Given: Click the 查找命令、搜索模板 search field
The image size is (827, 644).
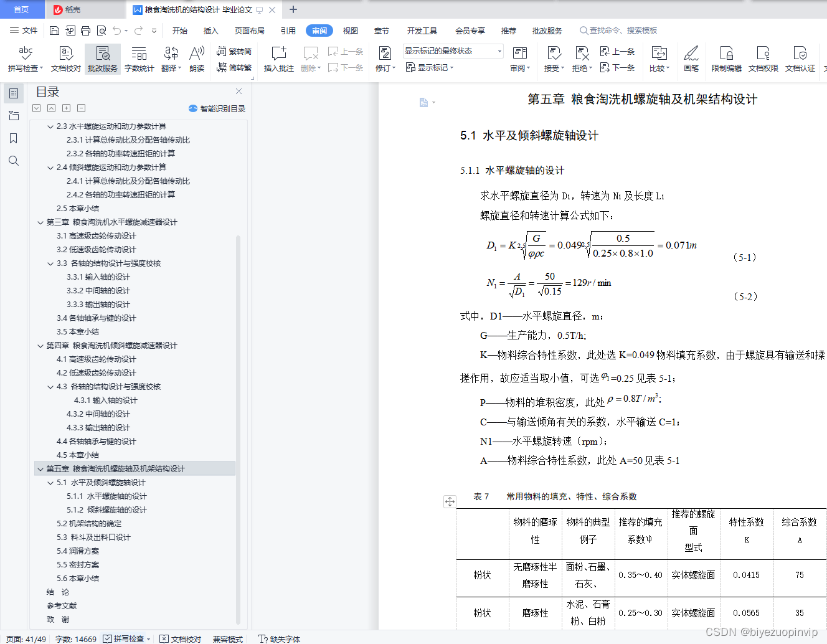Looking at the screenshot, I should click(x=618, y=31).
